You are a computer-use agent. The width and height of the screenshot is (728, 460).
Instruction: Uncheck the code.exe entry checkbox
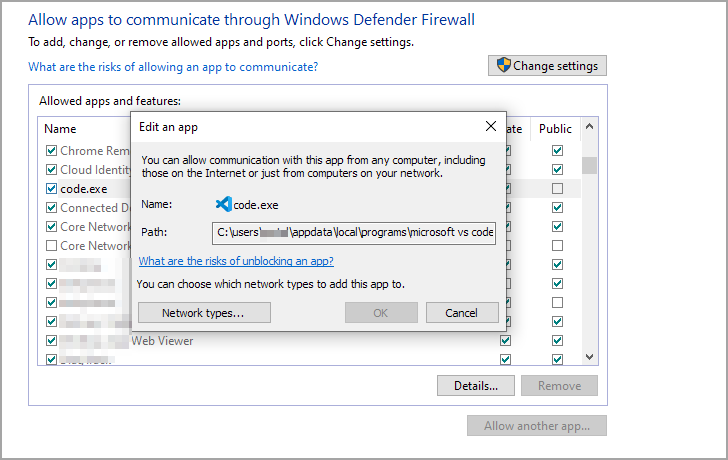coord(52,189)
